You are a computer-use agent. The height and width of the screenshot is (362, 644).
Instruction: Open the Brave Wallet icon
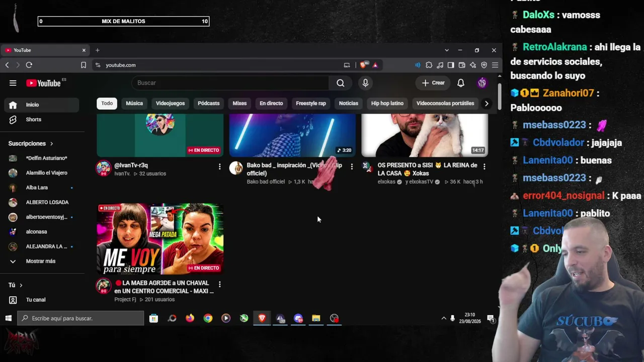coord(462,65)
